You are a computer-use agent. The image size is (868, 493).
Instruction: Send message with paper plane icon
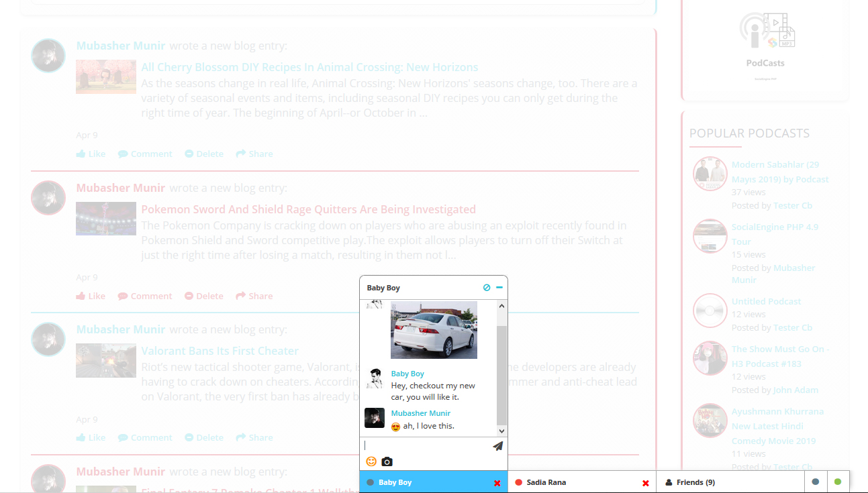pyautogui.click(x=497, y=446)
